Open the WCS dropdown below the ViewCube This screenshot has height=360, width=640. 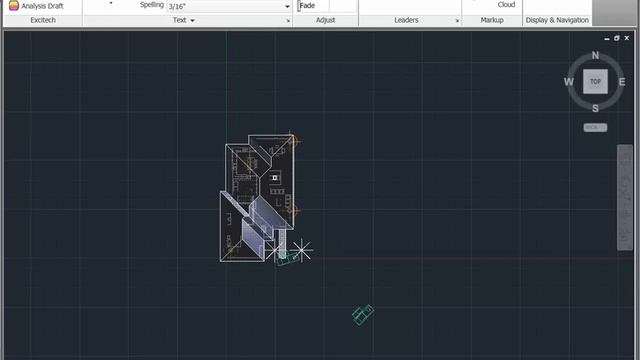coord(595,127)
